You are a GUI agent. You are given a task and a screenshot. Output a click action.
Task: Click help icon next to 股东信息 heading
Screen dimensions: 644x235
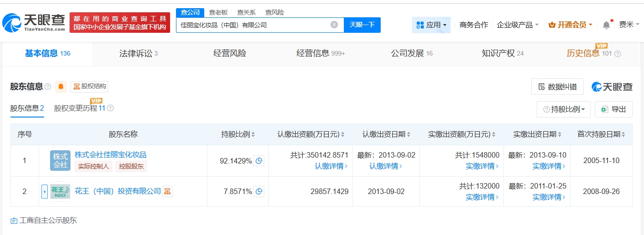coord(48,87)
